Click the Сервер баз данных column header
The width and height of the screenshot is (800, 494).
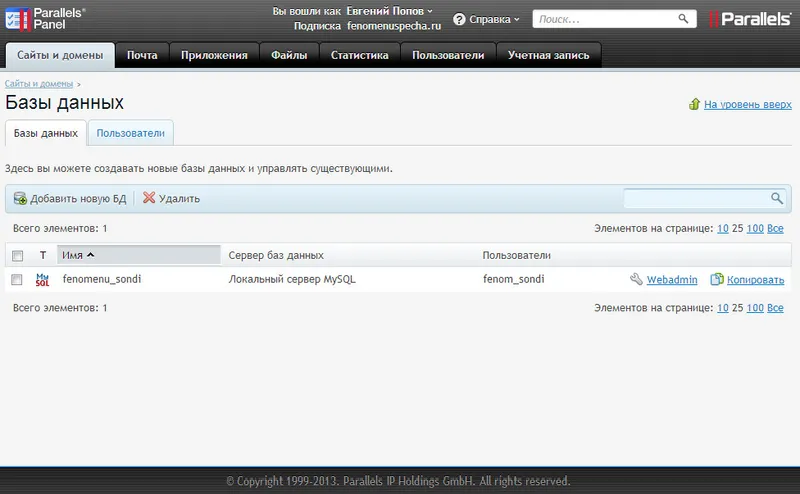pos(276,255)
